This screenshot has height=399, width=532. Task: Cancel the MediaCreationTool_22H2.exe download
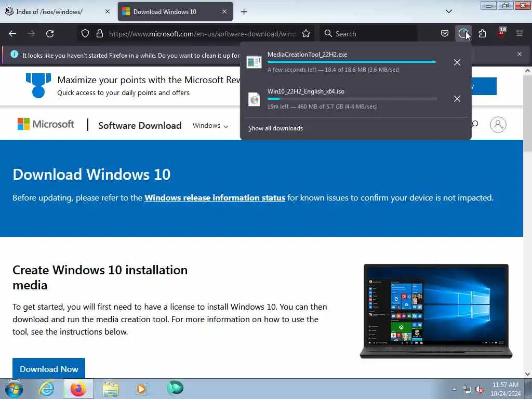457,62
